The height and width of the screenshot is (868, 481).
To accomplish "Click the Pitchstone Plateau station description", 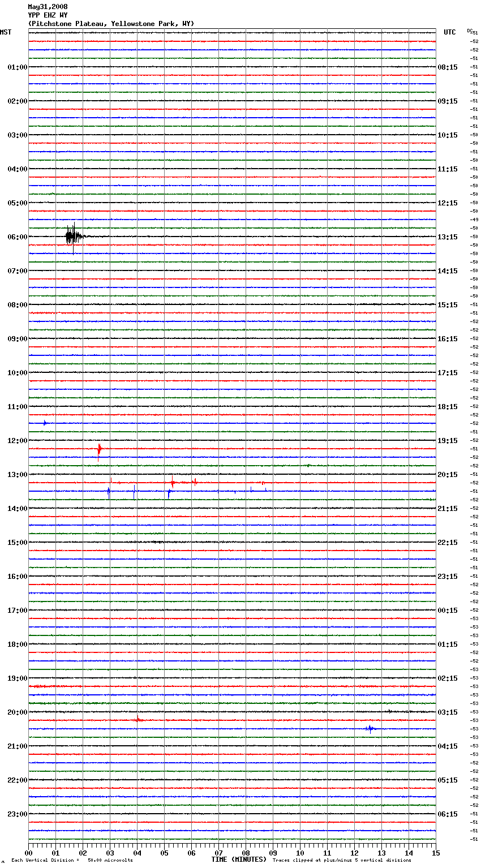I will [111, 24].
